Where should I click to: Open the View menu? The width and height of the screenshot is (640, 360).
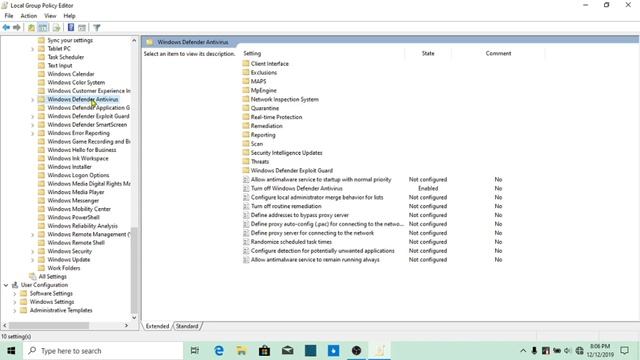pos(50,16)
